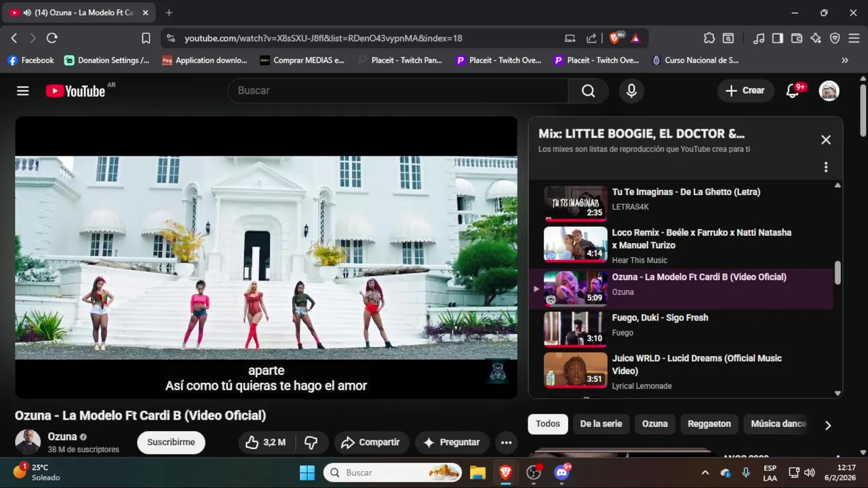Click the Preguntar button
The image size is (868, 488).
pyautogui.click(x=452, y=442)
